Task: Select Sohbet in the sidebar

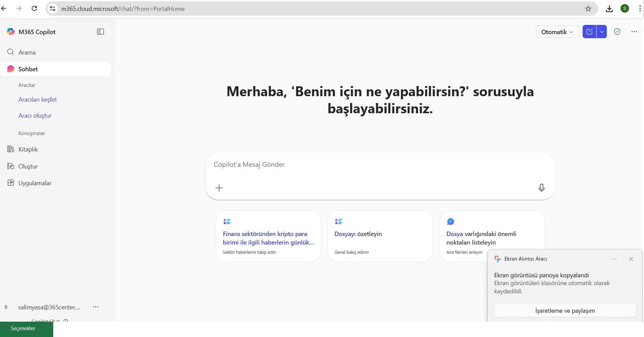Action: tap(56, 69)
